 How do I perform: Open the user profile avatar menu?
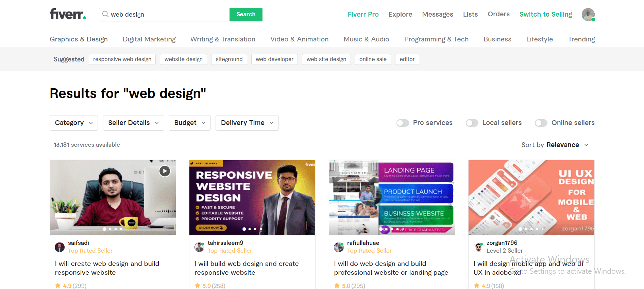588,15
